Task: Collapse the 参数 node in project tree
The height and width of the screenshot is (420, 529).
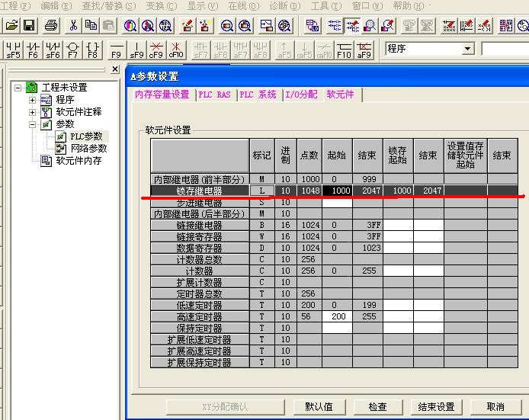Action: coord(32,124)
